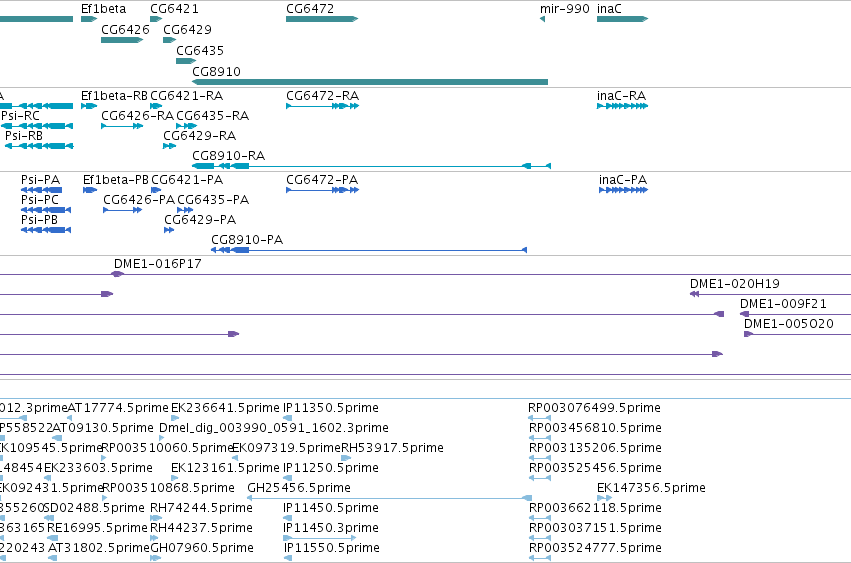Click the GH07960.5prime label

pyautogui.click(x=202, y=548)
